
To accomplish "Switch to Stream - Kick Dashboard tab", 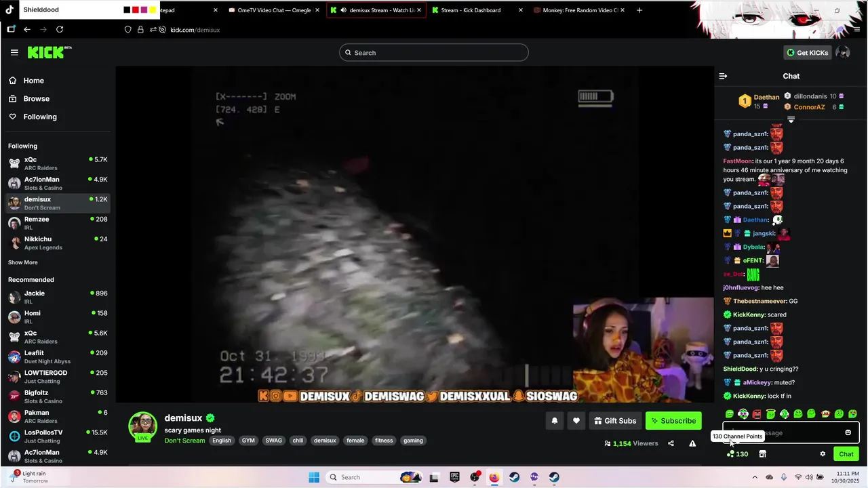I will (477, 10).
